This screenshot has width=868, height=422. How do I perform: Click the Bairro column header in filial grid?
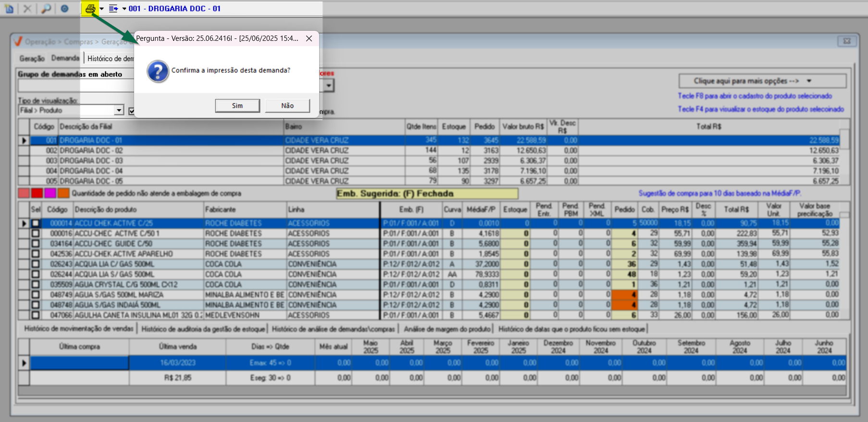[344, 126]
